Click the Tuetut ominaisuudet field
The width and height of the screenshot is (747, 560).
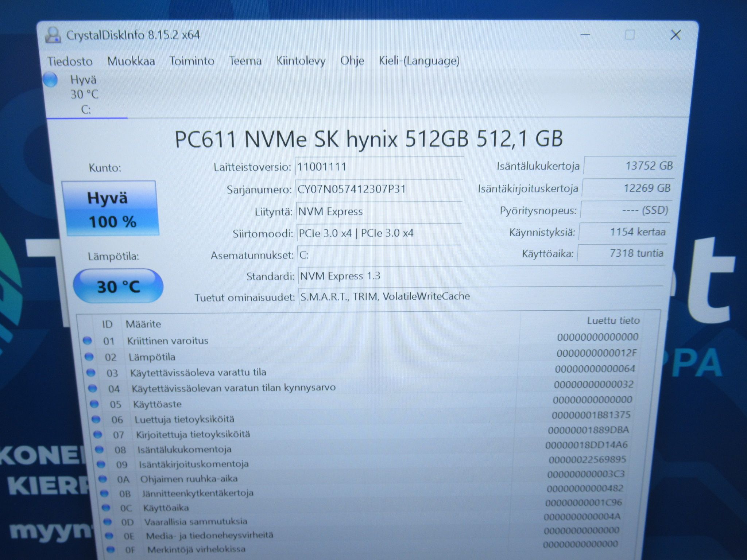coord(480,296)
